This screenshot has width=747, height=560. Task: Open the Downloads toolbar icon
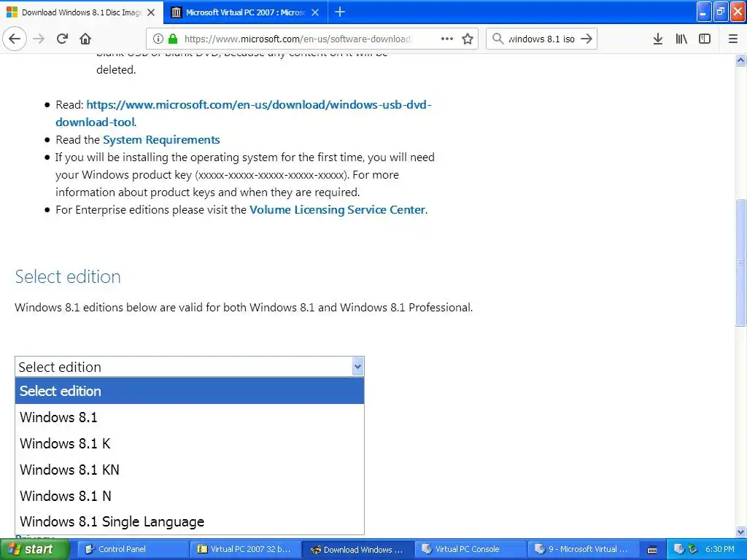(658, 39)
